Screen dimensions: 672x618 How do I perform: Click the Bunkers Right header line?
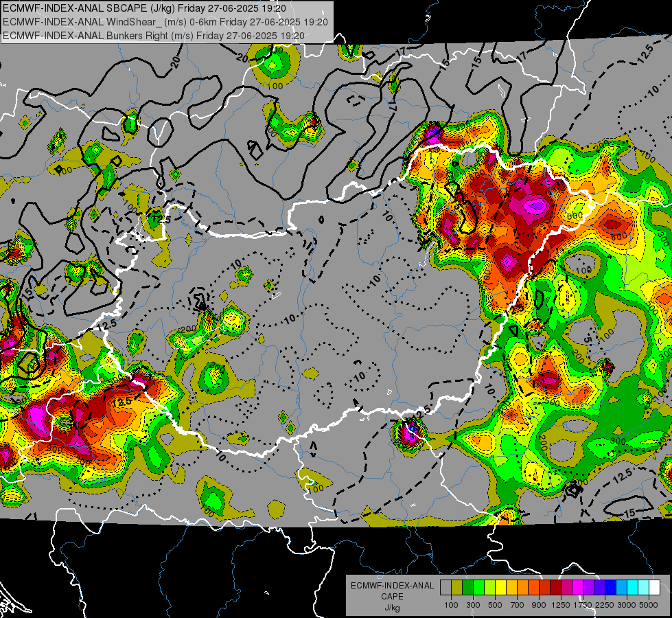154,36
